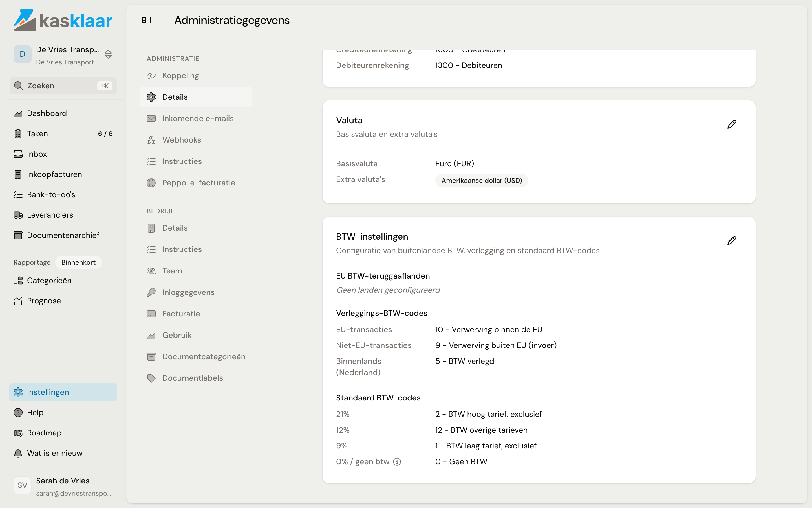Open Categorieën report
812x508 pixels.
click(x=63, y=281)
